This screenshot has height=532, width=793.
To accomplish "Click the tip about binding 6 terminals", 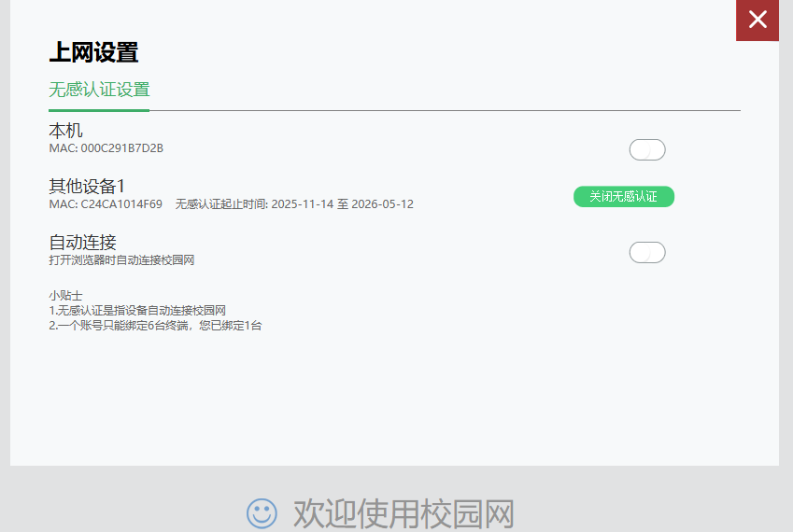I will coord(155,326).
